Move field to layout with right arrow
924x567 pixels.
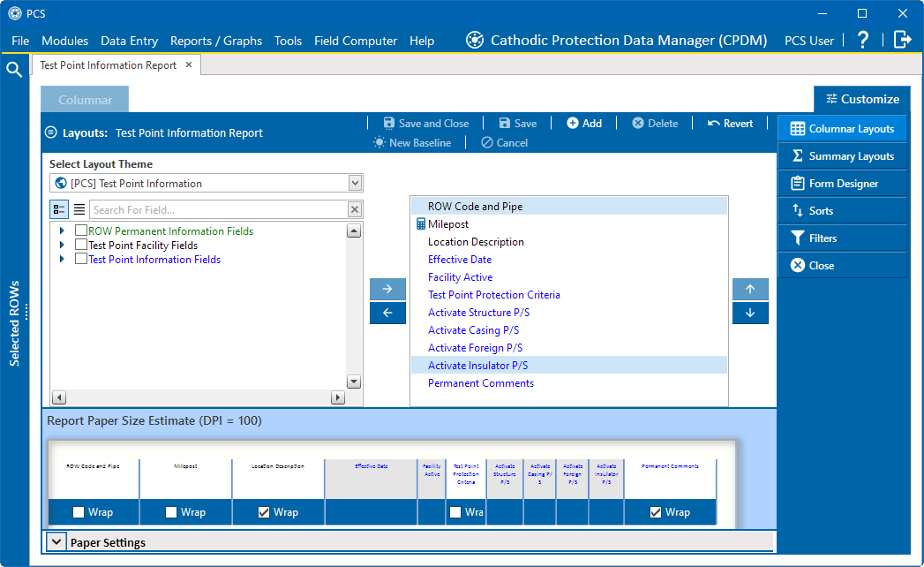point(387,289)
